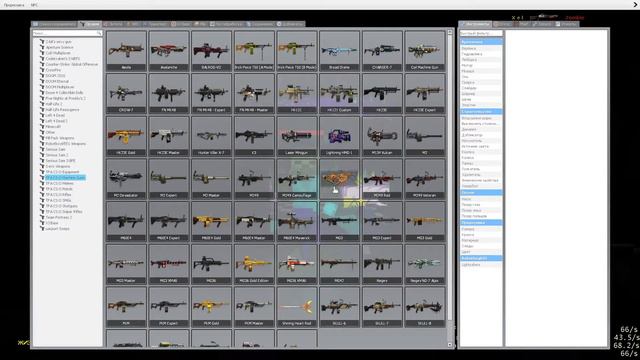The image size is (640, 360).
Task: Select the M60E4 Gold weapon
Action: (x=211, y=222)
